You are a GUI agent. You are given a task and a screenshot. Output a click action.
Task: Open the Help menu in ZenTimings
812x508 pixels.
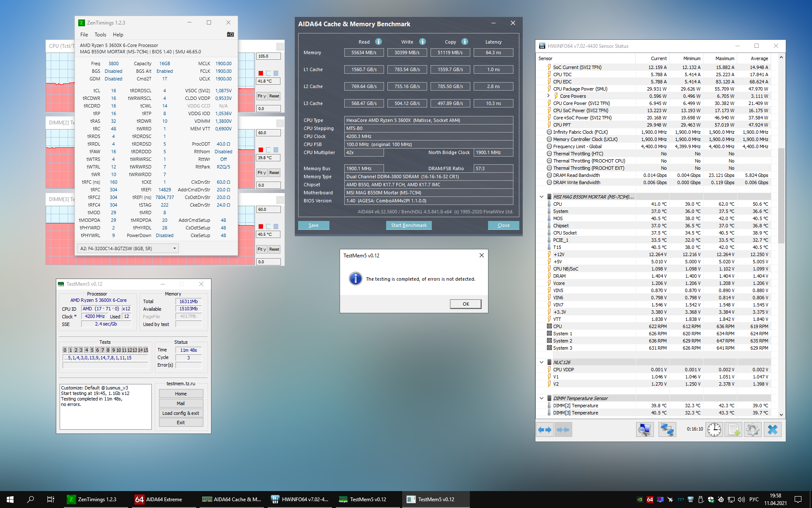pyautogui.click(x=118, y=35)
